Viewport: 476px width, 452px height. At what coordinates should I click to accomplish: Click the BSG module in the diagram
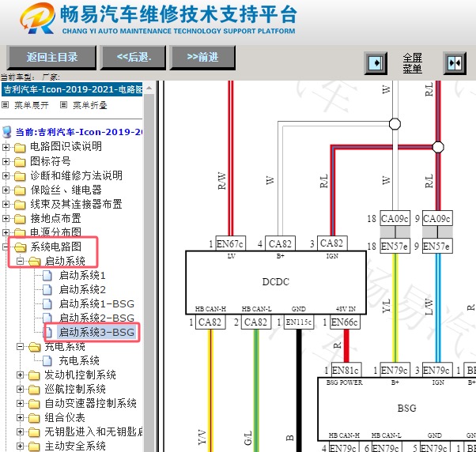point(398,409)
